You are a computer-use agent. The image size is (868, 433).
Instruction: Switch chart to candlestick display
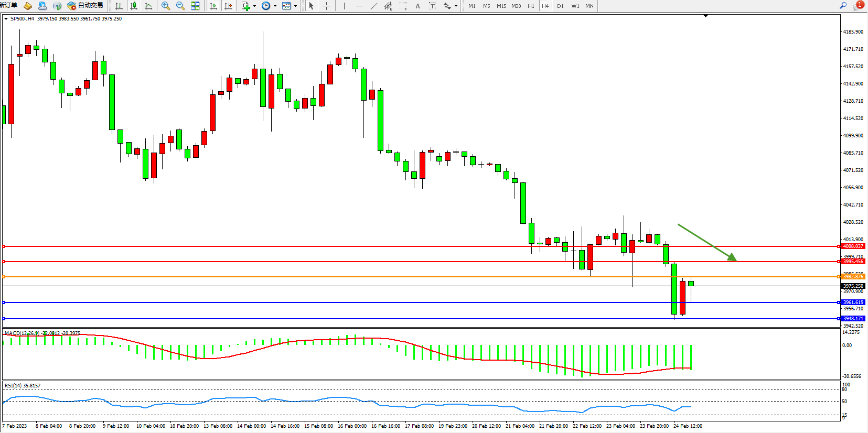coord(134,6)
